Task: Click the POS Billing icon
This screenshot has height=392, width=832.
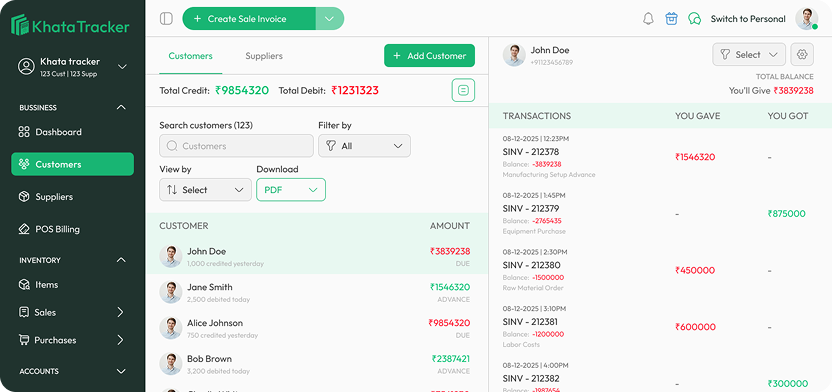Action: (24, 229)
